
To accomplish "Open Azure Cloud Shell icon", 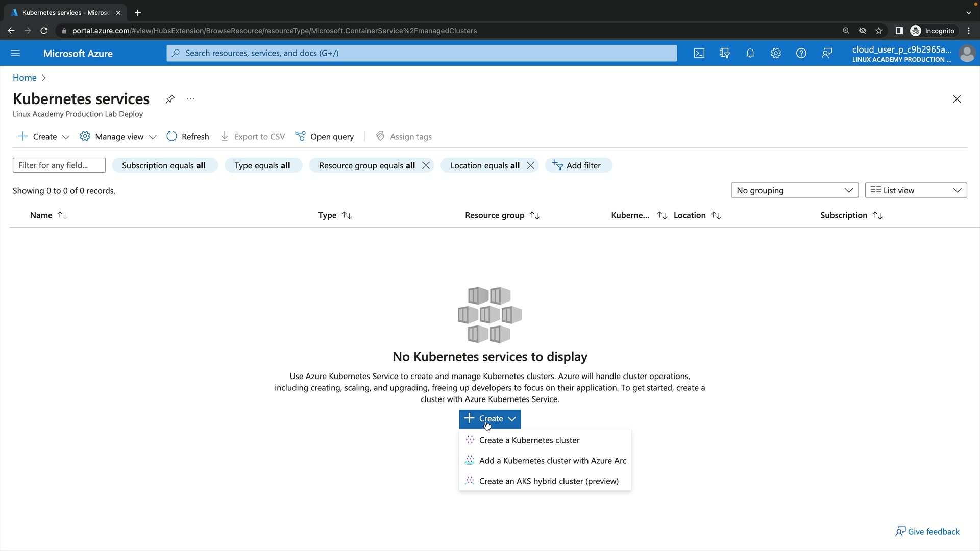I will click(x=699, y=53).
